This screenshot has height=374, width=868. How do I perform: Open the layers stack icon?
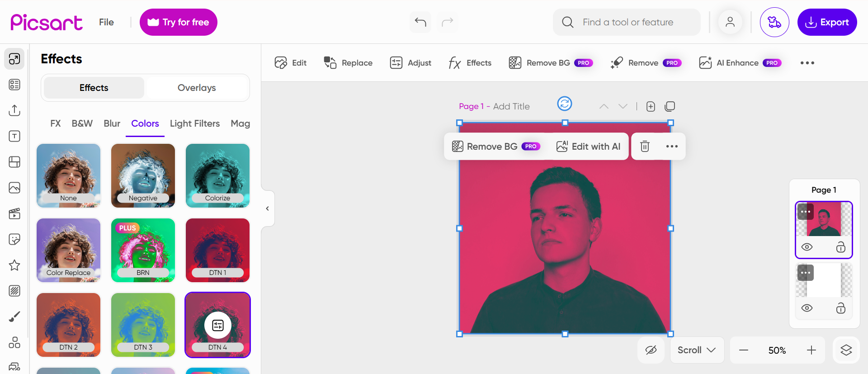(846, 350)
